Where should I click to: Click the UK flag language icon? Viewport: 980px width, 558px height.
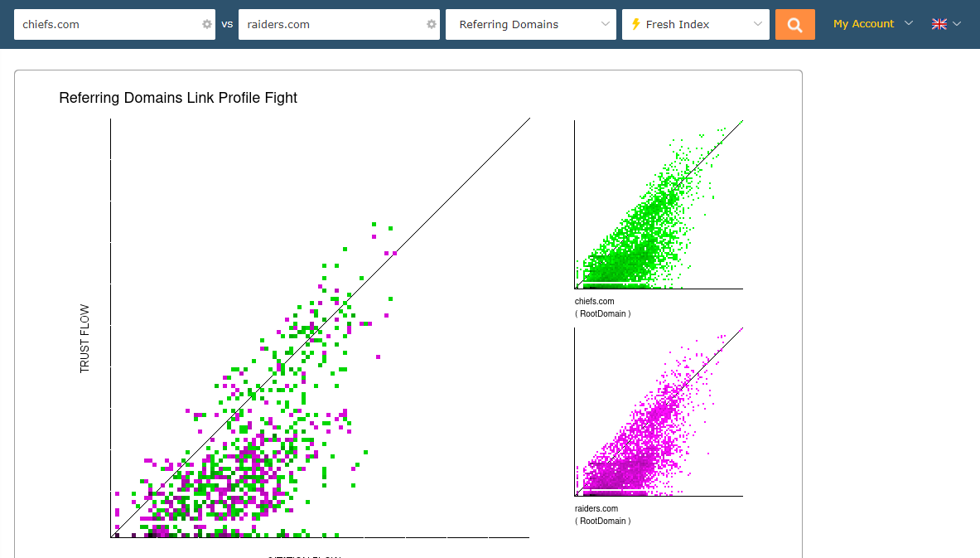coord(939,24)
